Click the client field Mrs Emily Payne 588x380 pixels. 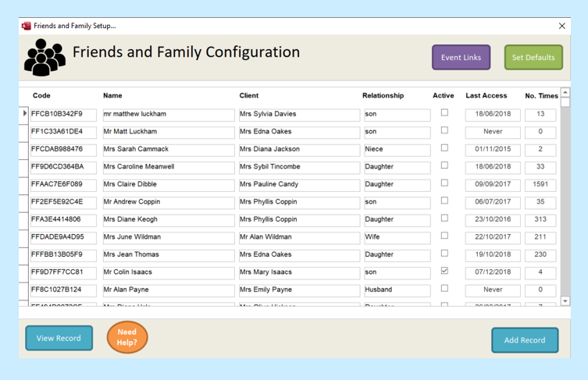(300, 291)
